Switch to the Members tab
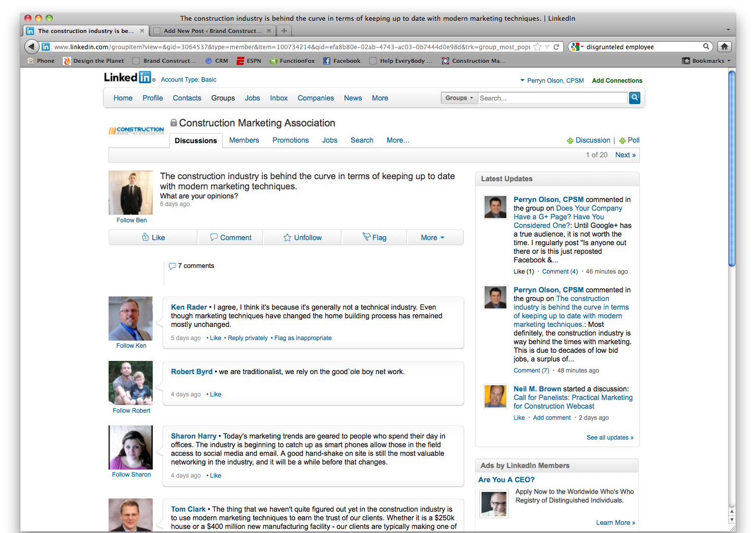Viewport: 756px width, 533px height. pyautogui.click(x=244, y=140)
